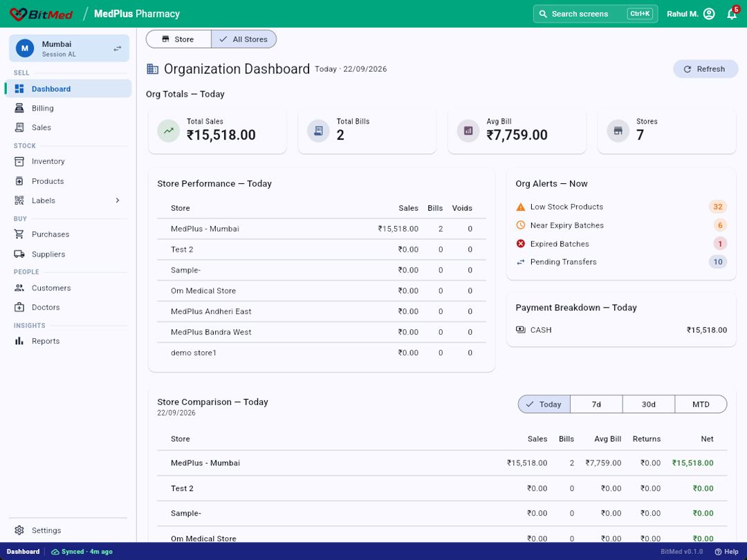The height and width of the screenshot is (560, 747).
Task: Click the Settings gear icon
Action: (x=19, y=530)
